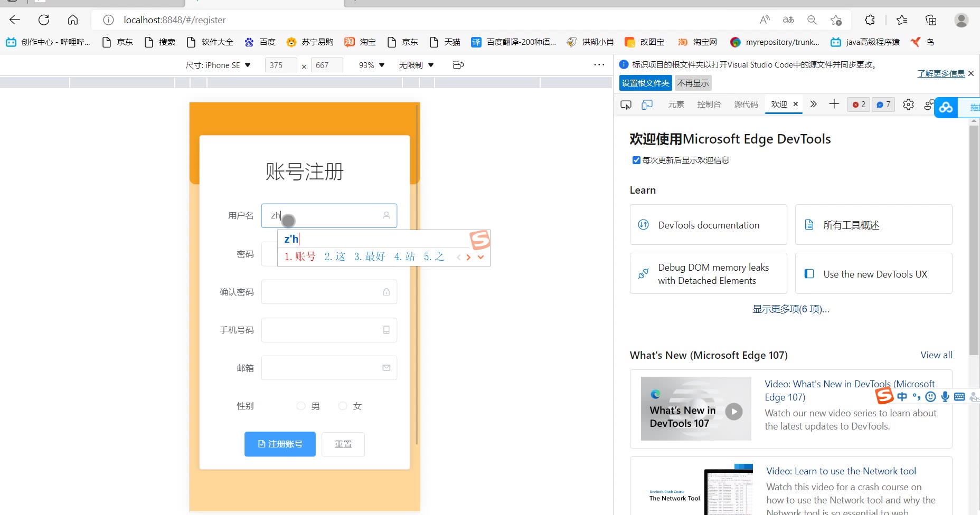Click the DevTools panel vertical scrollbar
This screenshot has width=980, height=515.
(974, 241)
